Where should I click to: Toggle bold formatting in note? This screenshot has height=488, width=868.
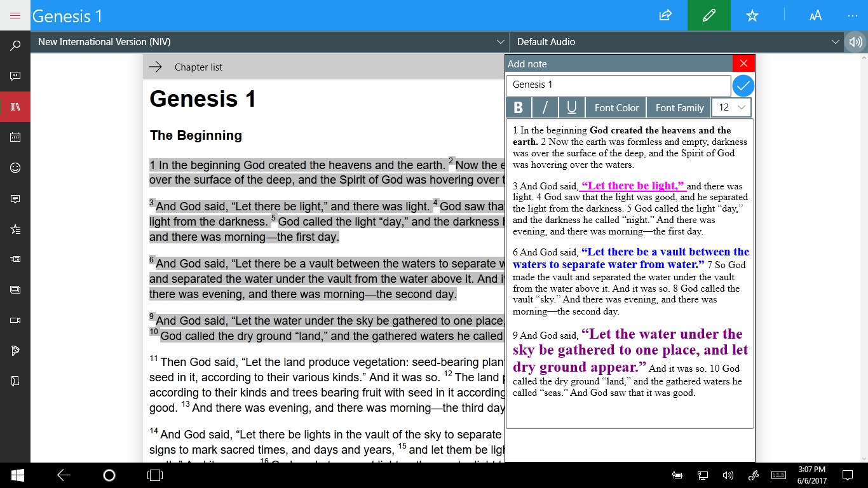click(518, 107)
